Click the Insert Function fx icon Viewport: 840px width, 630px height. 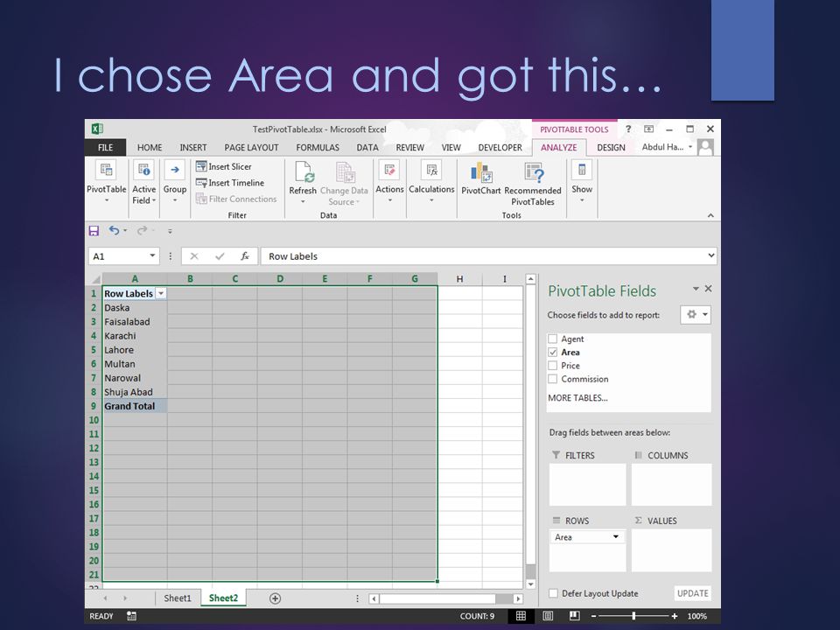[x=245, y=256]
